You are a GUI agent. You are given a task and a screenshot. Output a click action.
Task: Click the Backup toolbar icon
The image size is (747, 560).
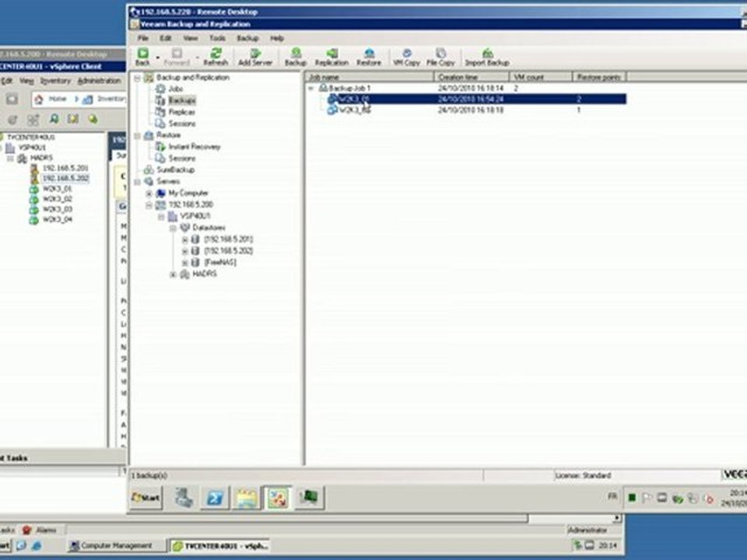click(x=296, y=57)
